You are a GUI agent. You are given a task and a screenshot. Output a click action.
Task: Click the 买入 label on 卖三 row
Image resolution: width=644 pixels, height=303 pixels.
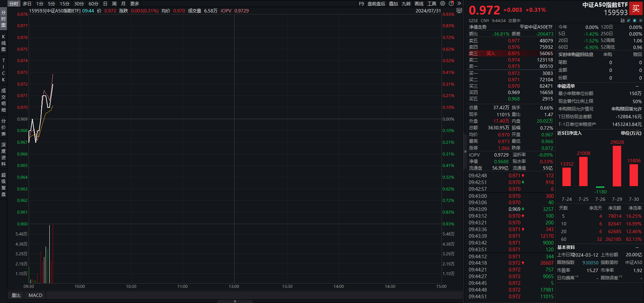coord(491,53)
